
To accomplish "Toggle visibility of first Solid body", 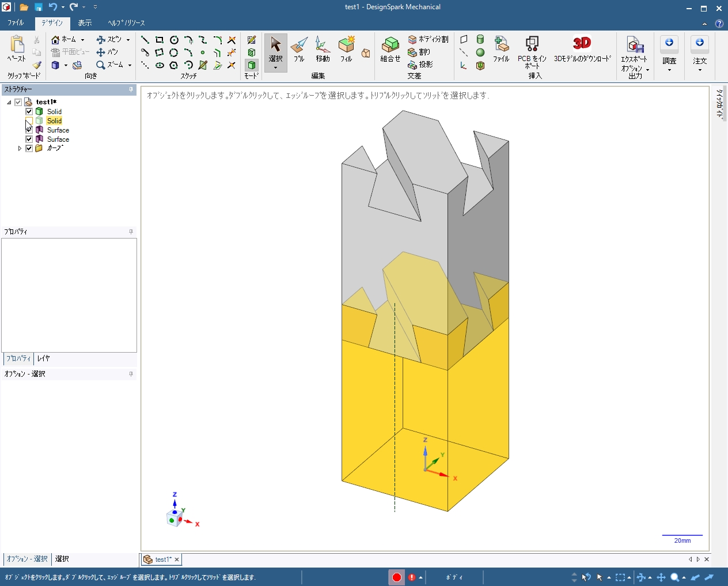I will pos(29,111).
